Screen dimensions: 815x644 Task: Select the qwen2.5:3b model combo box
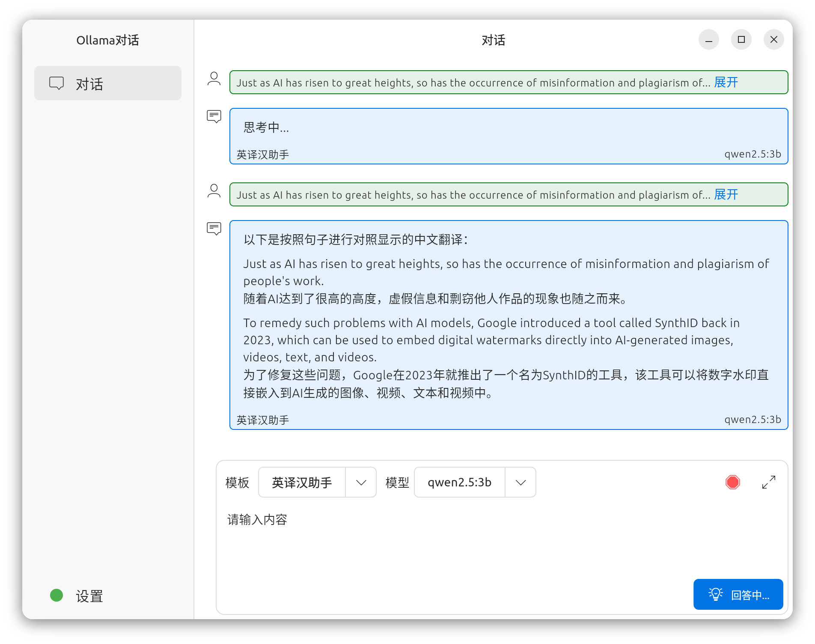point(475,482)
